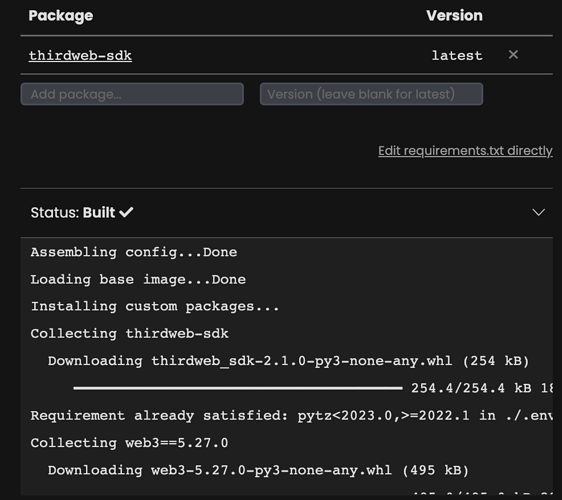Select the Downloading thirdweb_sdk-2.1.0 wheel line

[x=289, y=361]
